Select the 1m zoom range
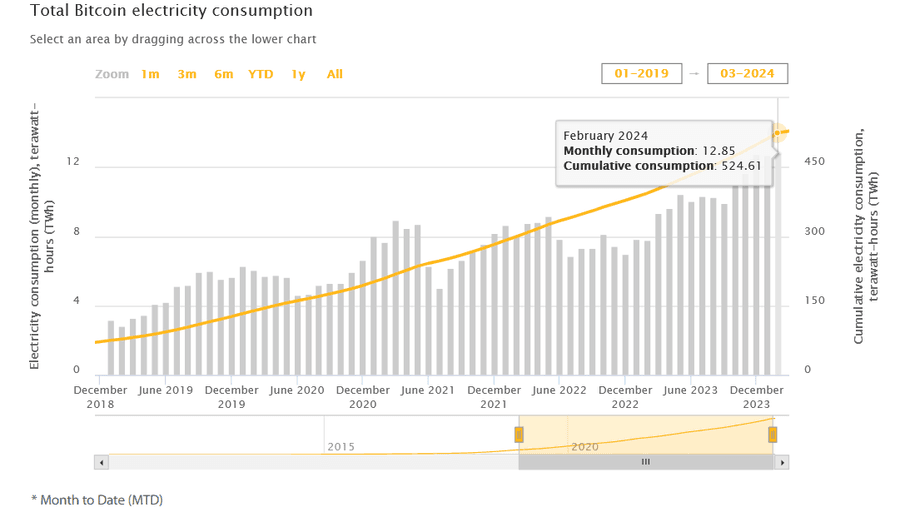 coord(150,74)
